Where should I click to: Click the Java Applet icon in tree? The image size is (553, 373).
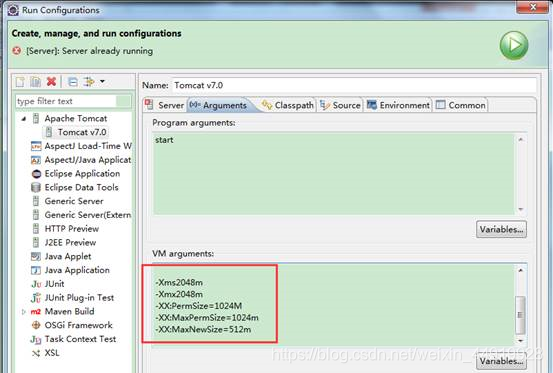click(x=36, y=256)
